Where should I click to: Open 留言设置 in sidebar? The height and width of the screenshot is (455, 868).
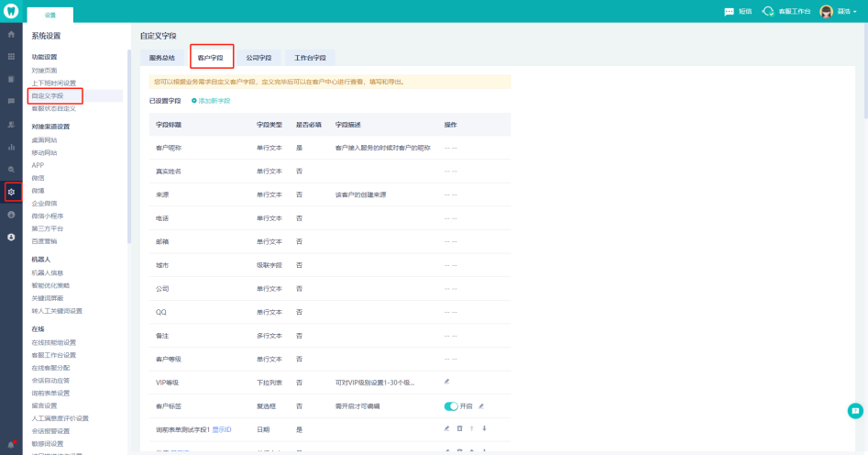coord(44,405)
